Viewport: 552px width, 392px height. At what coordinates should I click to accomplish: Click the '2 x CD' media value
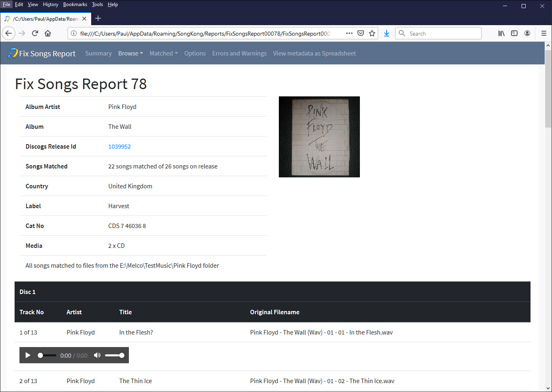tap(116, 245)
